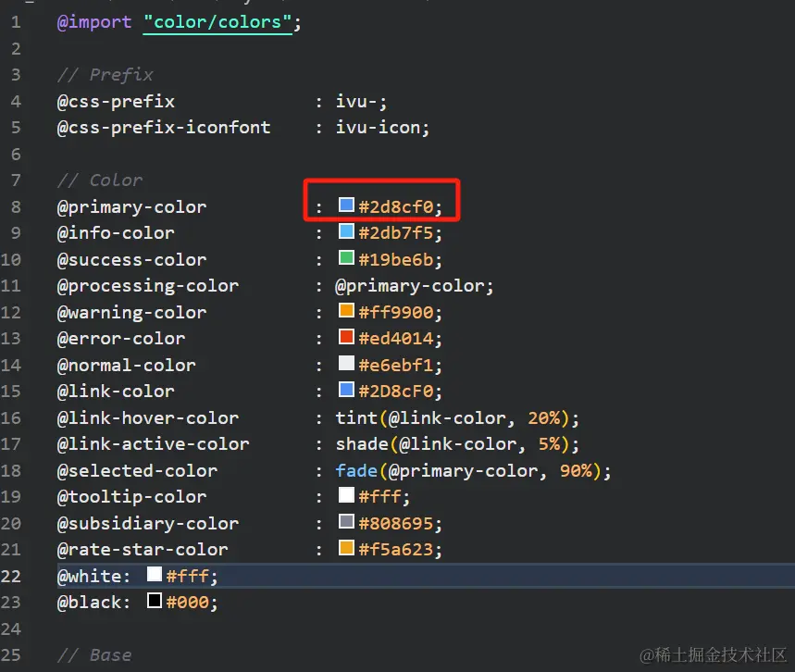This screenshot has height=672, width=795.
Task: Open the red swatch beside #ed4014
Action: (x=346, y=337)
